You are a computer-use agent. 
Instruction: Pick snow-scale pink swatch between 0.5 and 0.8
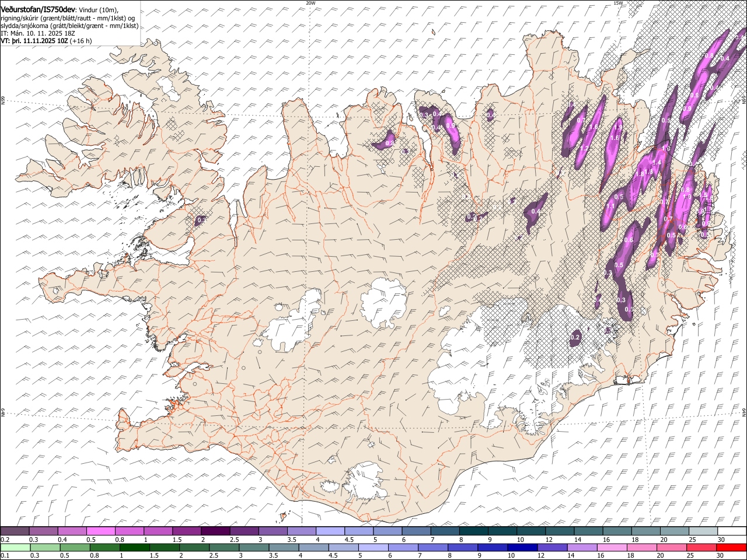click(x=100, y=531)
